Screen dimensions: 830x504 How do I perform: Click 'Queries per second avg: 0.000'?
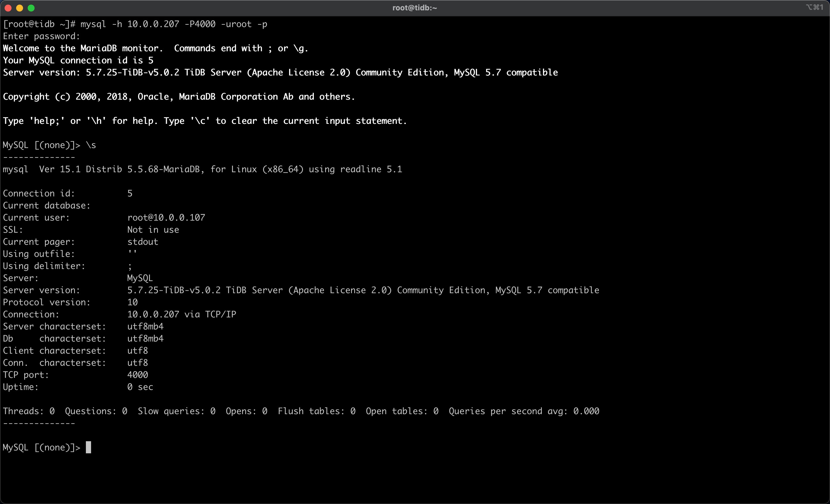point(524,412)
